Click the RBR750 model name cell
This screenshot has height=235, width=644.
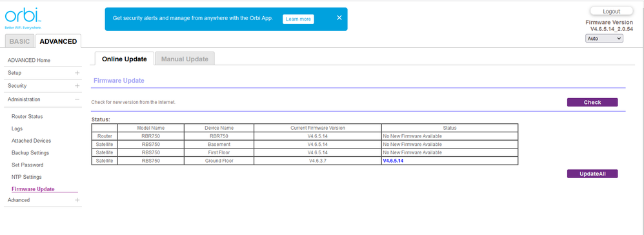coord(151,136)
